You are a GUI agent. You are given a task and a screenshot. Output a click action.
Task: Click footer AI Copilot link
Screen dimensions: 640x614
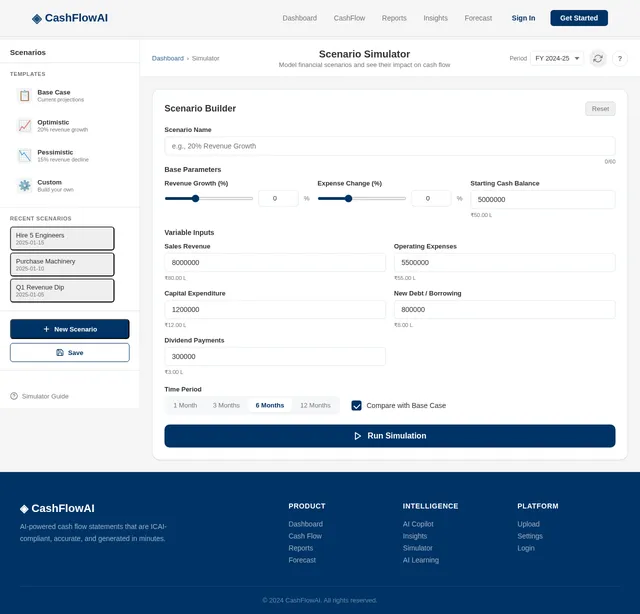coord(418,524)
